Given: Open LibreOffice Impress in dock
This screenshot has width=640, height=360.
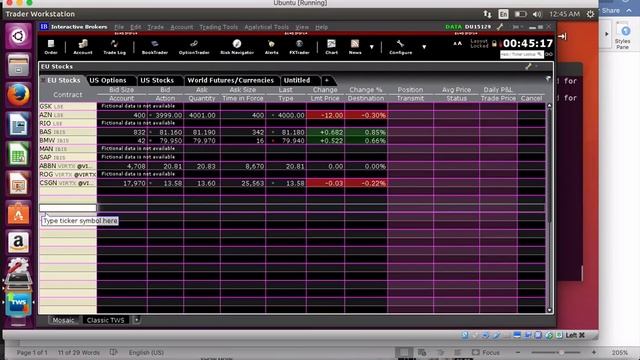Looking at the screenshot, I should coord(18,184).
